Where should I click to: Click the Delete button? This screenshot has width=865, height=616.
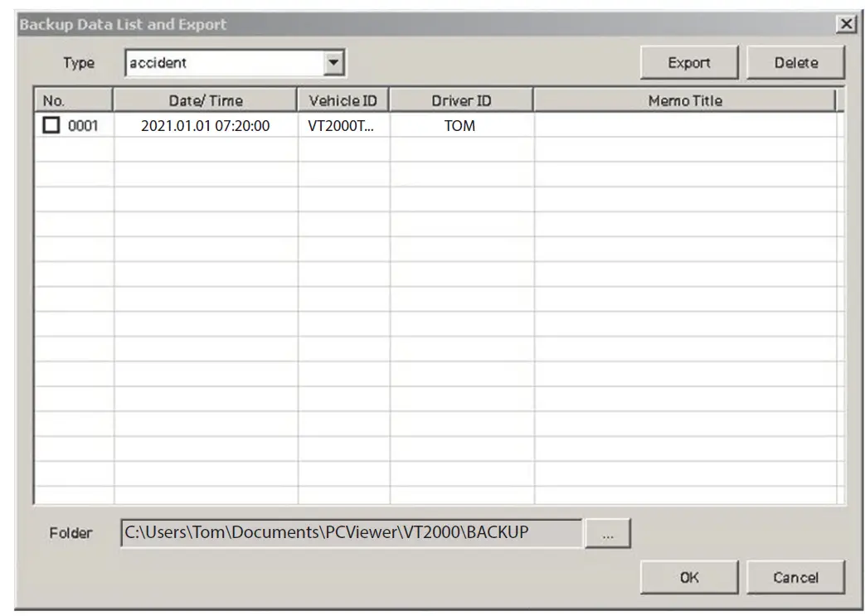[x=795, y=61]
